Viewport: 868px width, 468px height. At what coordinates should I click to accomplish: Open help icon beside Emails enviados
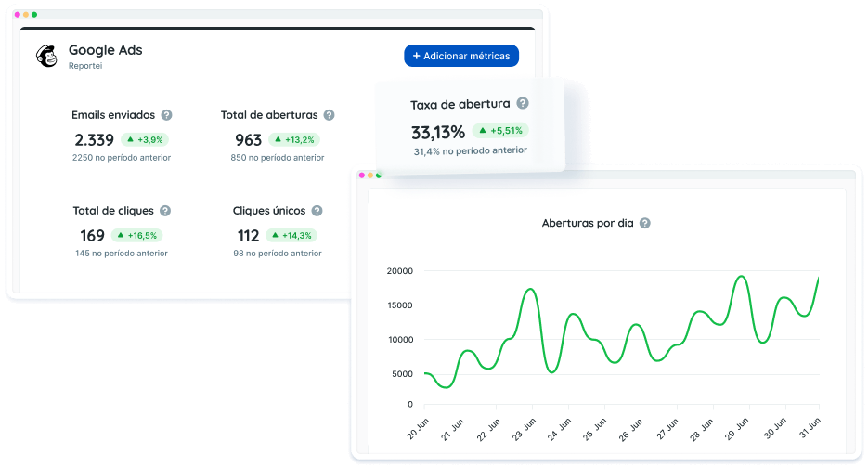166,115
